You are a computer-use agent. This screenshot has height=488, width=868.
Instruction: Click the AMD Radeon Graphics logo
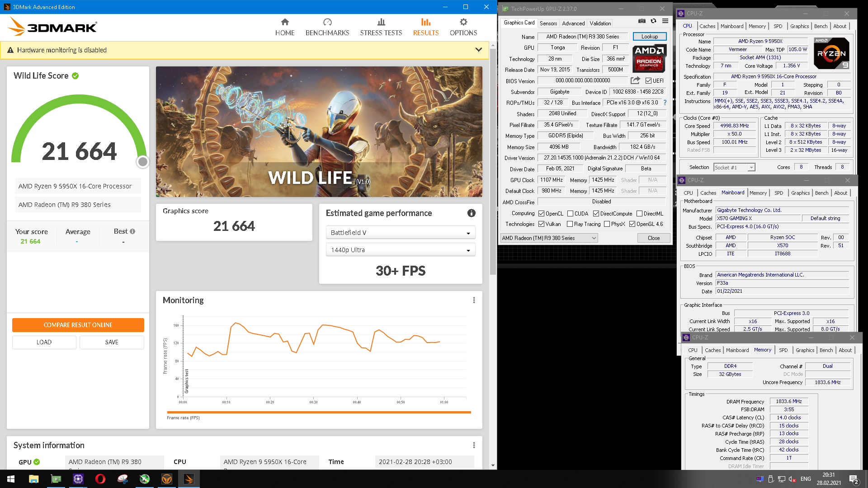649,59
